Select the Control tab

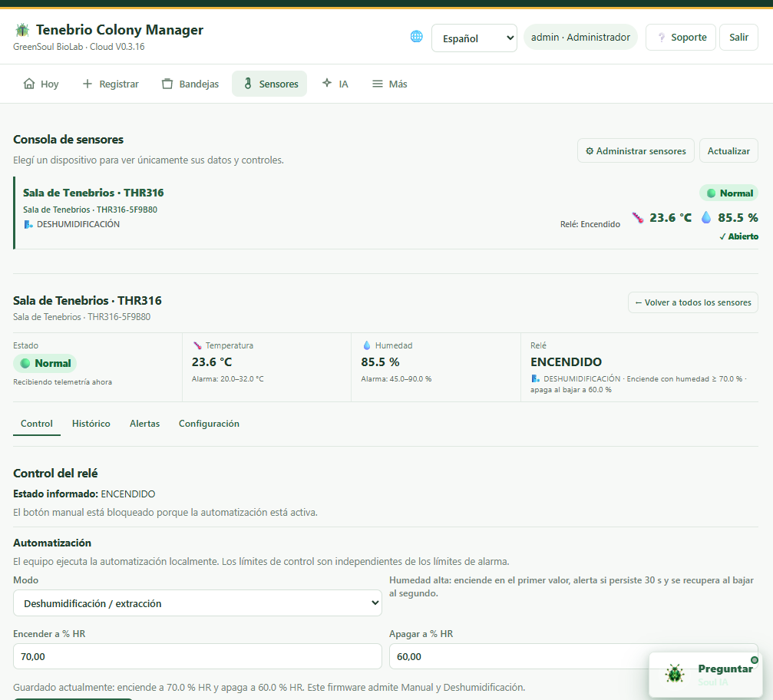[37, 424]
